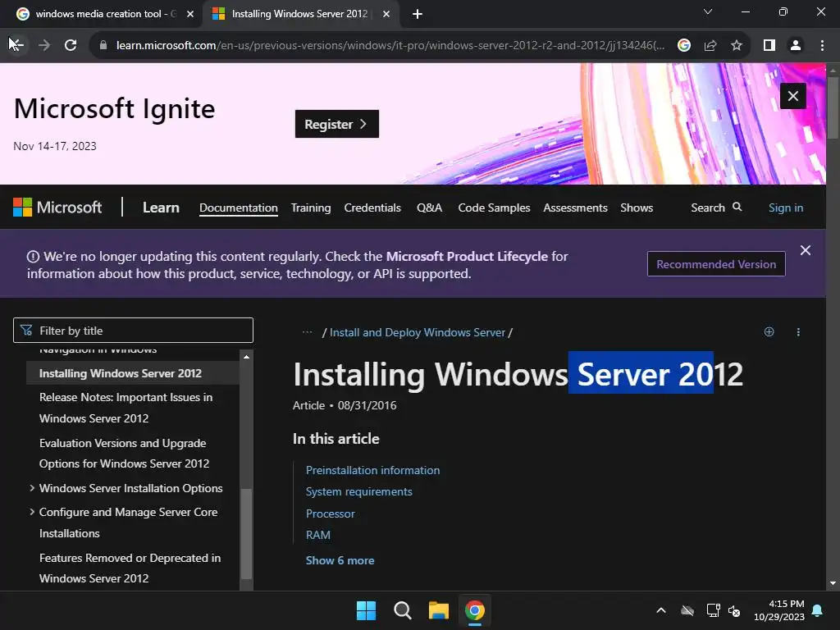
Task: Open a new browser tab
Action: click(418, 14)
